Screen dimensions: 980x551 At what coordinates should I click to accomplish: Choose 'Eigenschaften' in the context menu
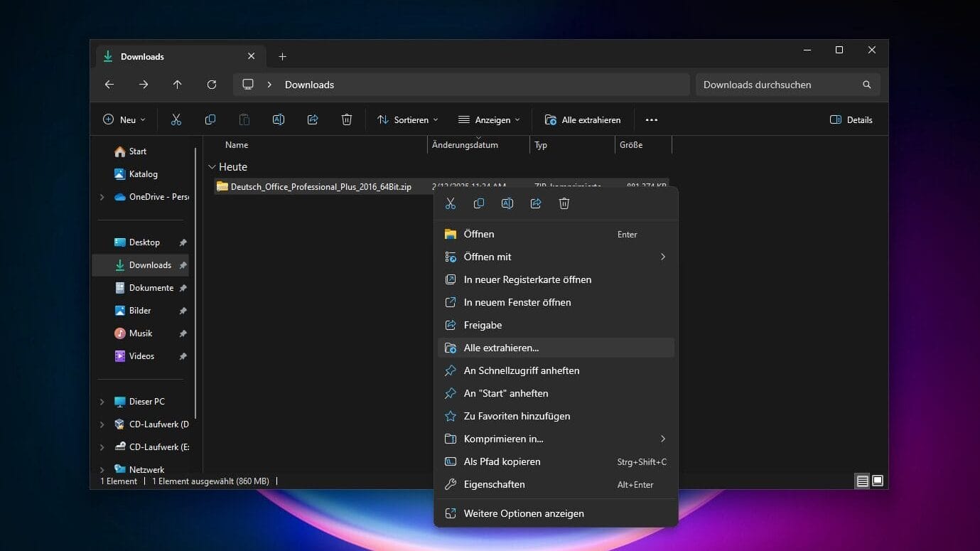(494, 484)
